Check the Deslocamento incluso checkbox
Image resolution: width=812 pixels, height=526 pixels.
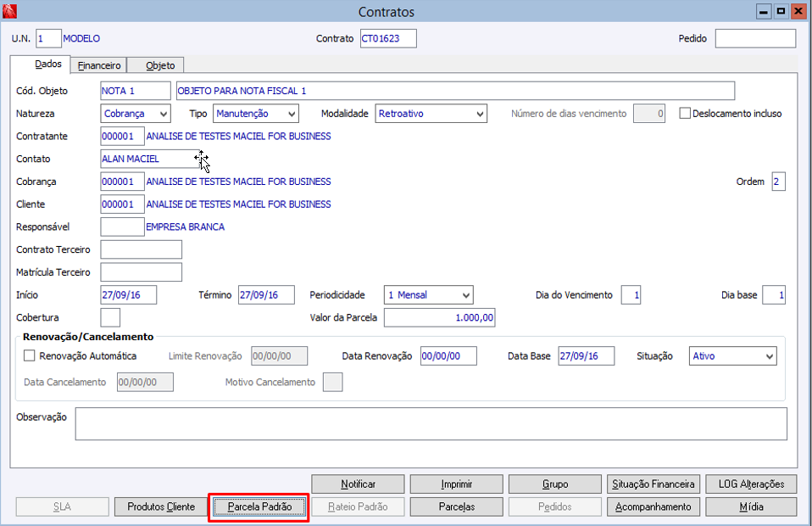685,114
